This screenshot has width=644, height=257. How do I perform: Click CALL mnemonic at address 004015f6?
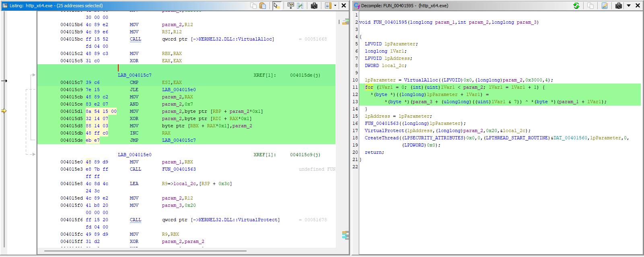pyautogui.click(x=136, y=220)
